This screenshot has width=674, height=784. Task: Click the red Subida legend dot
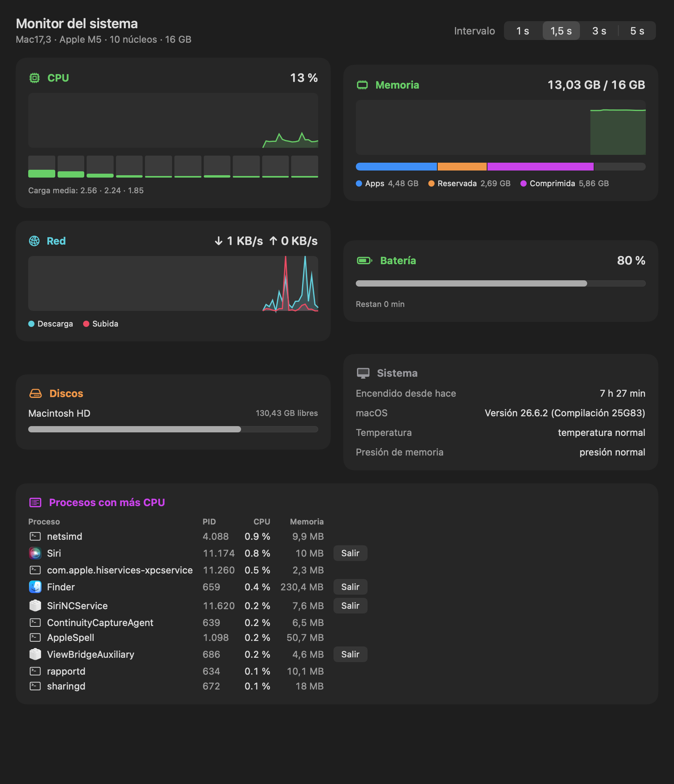point(86,324)
